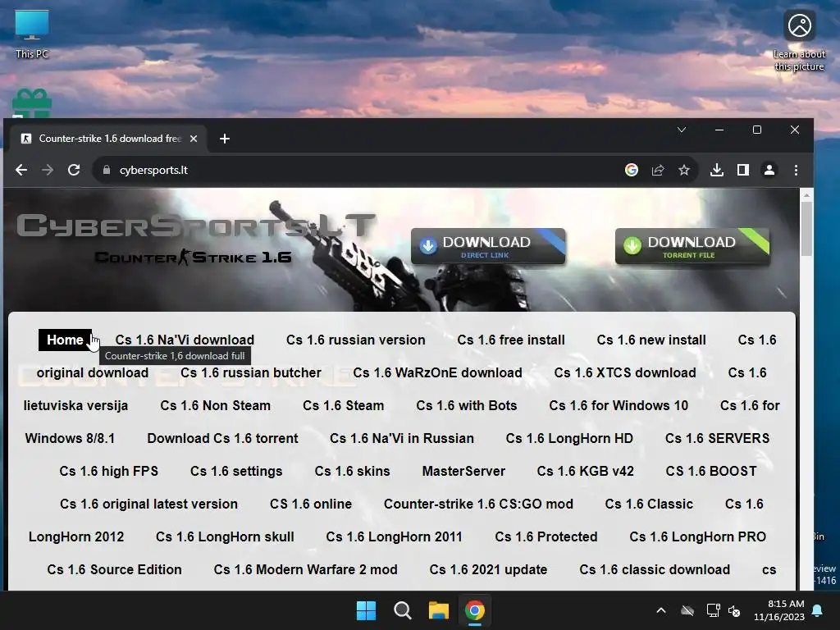
Task: Open the Home menu item
Action: 65,340
